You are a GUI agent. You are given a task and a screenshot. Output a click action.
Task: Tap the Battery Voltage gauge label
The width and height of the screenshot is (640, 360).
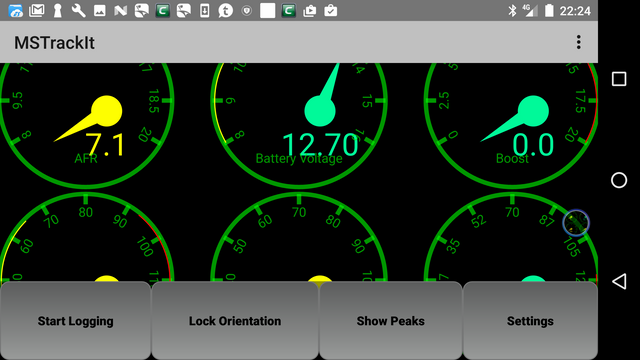pyautogui.click(x=299, y=158)
